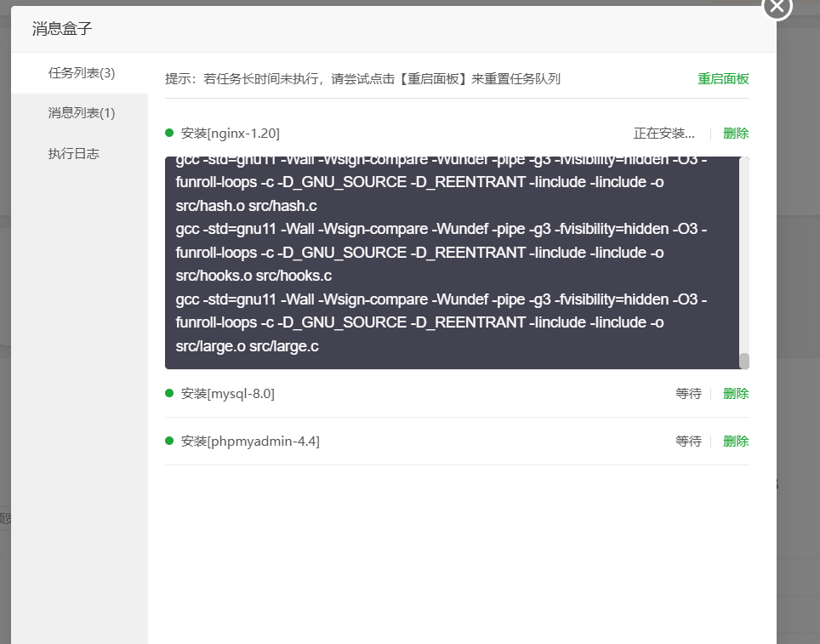Switch to the 执行日志 tab
The width and height of the screenshot is (820, 644).
click(x=79, y=153)
